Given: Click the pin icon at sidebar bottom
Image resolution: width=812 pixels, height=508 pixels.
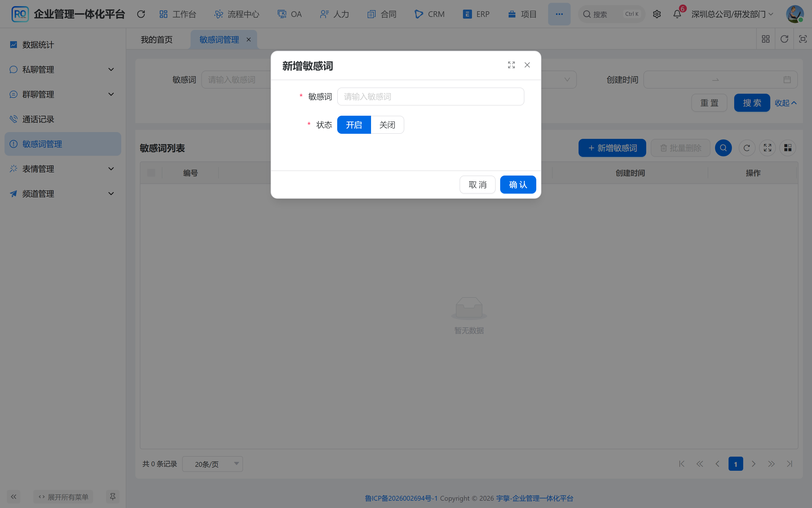Looking at the screenshot, I should tap(113, 497).
